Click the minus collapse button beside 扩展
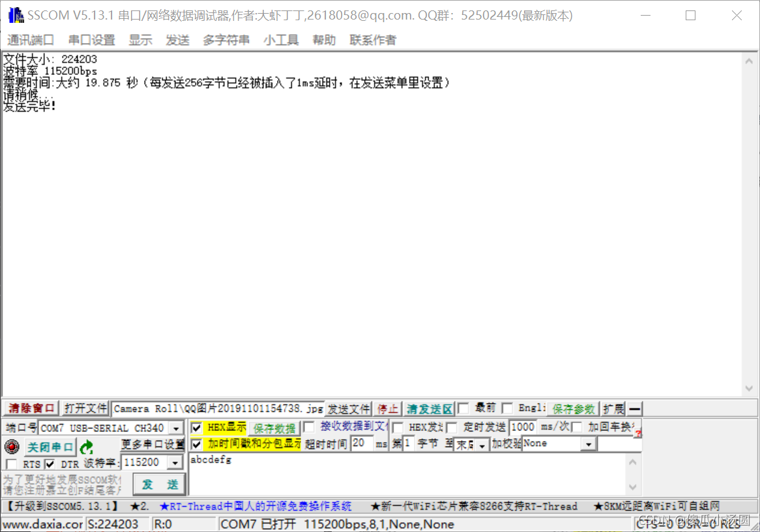This screenshot has width=760, height=532. [634, 409]
